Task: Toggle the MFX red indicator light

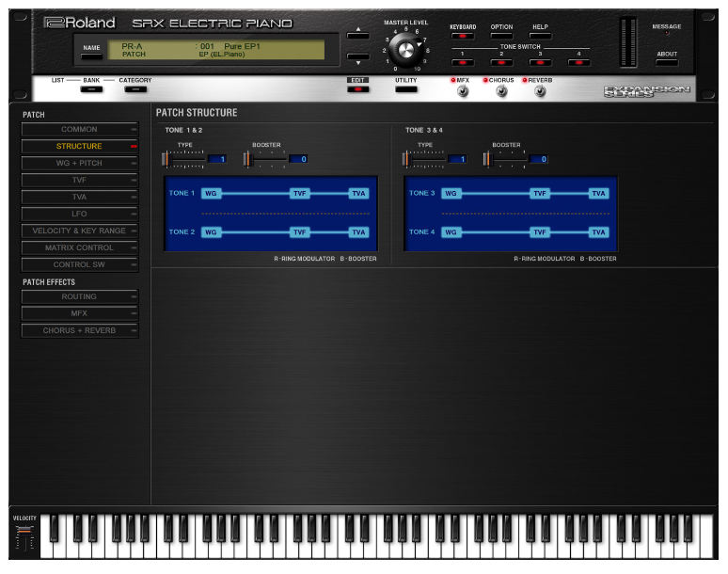Action: 453,80
